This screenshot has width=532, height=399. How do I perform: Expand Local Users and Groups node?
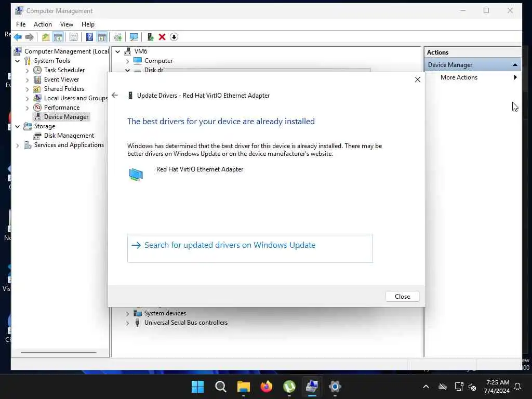pyautogui.click(x=28, y=99)
